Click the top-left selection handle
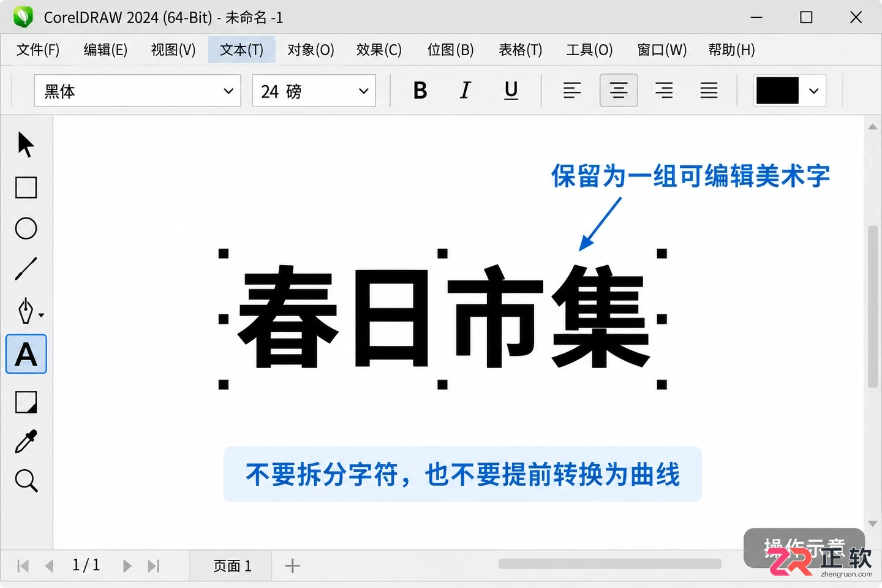 pos(224,254)
